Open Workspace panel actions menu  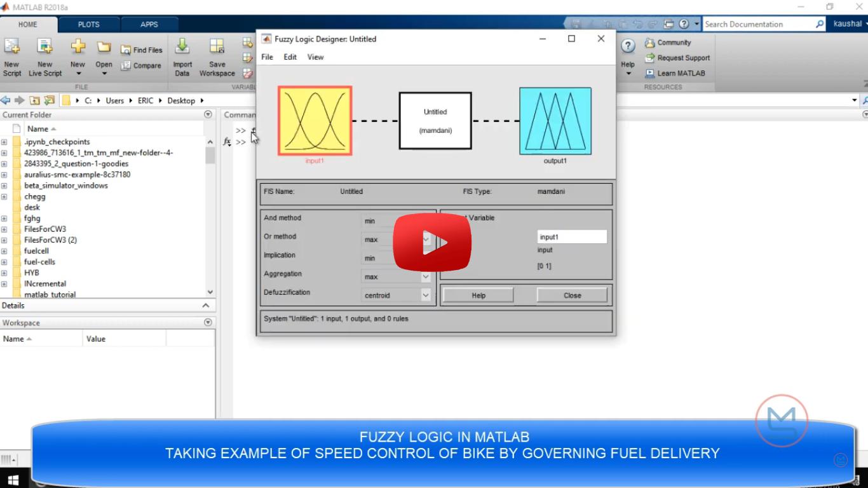[208, 323]
